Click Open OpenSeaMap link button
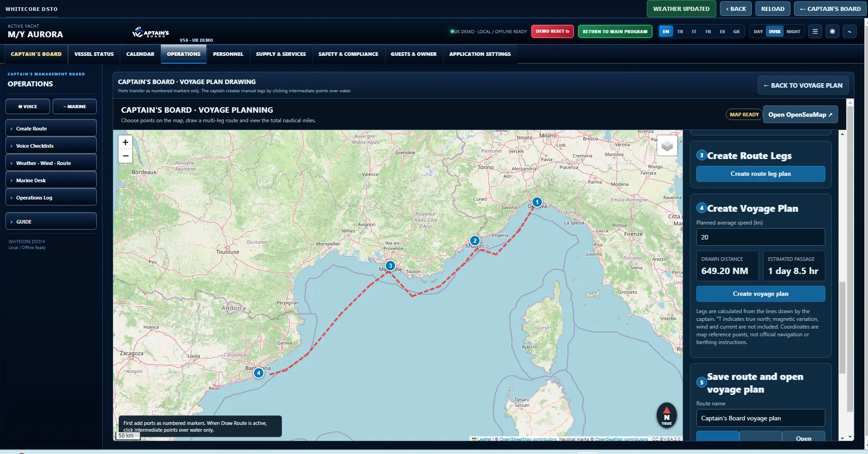Viewport: 868px width, 454px height. click(x=800, y=115)
